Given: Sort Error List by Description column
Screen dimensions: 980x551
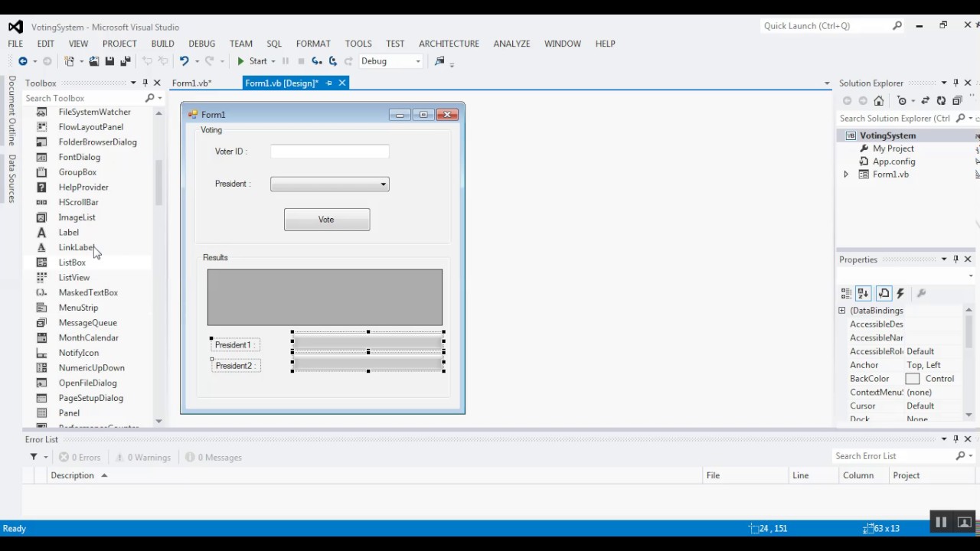Looking at the screenshot, I should [x=72, y=475].
